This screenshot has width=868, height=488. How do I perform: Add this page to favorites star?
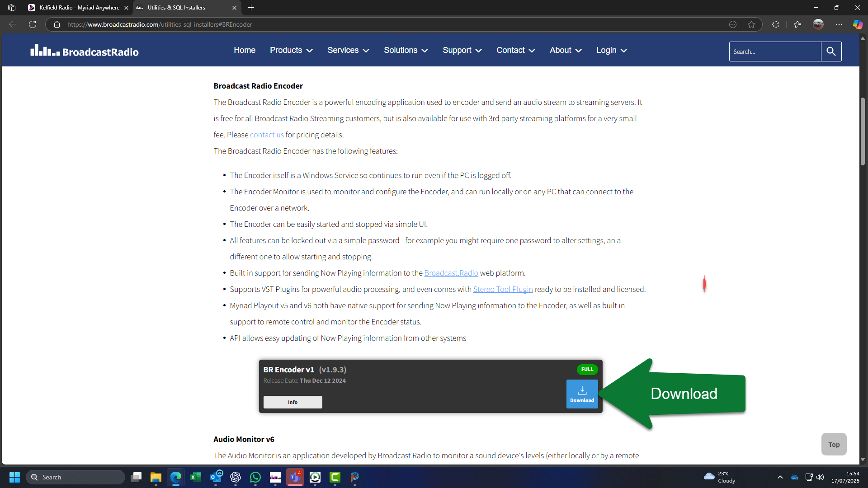tap(751, 24)
